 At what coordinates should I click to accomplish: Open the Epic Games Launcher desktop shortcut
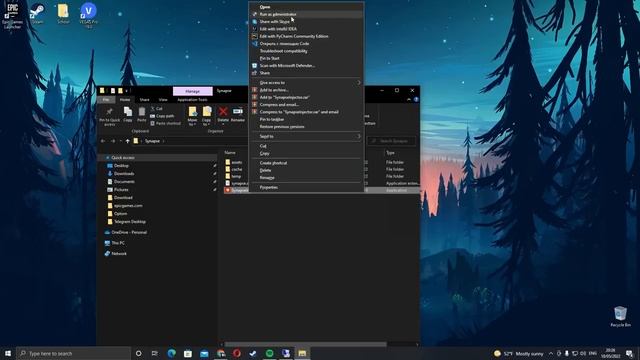(x=12, y=15)
